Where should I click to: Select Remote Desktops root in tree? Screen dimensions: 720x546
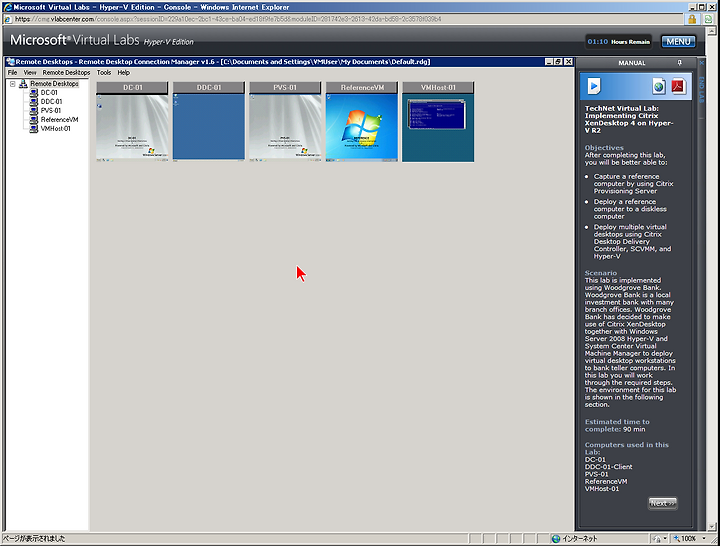pos(54,84)
